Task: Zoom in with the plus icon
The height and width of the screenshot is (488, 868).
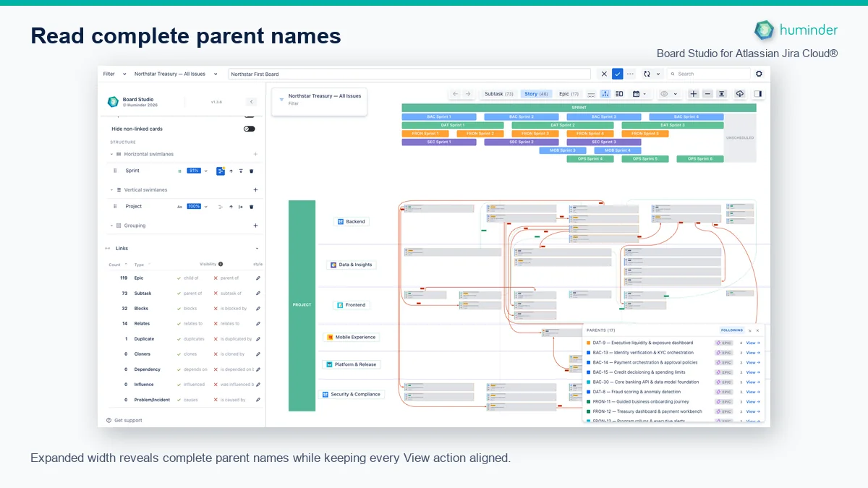Action: coord(694,94)
